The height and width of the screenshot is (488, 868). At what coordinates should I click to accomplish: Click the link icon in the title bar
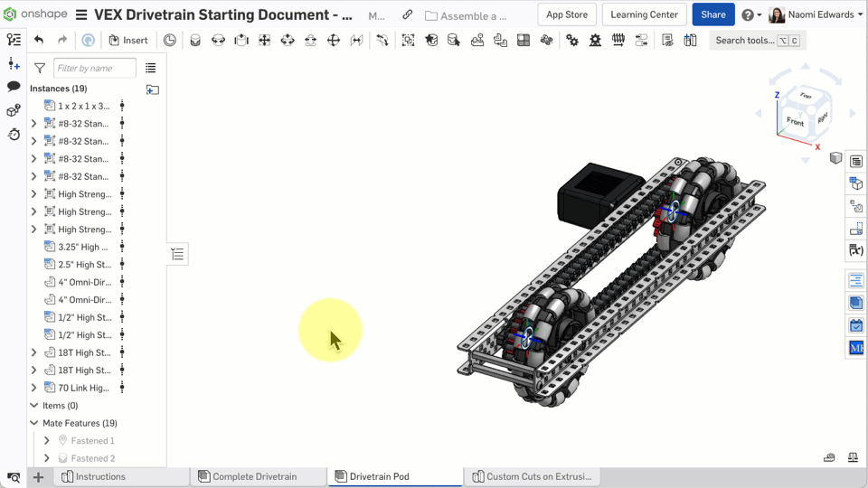pyautogui.click(x=408, y=14)
